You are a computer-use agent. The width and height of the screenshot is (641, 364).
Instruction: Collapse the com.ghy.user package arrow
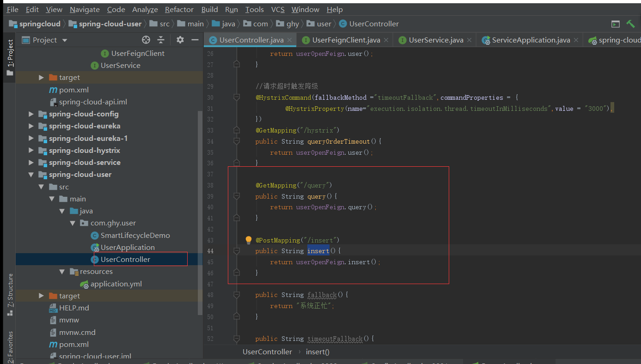72,223
